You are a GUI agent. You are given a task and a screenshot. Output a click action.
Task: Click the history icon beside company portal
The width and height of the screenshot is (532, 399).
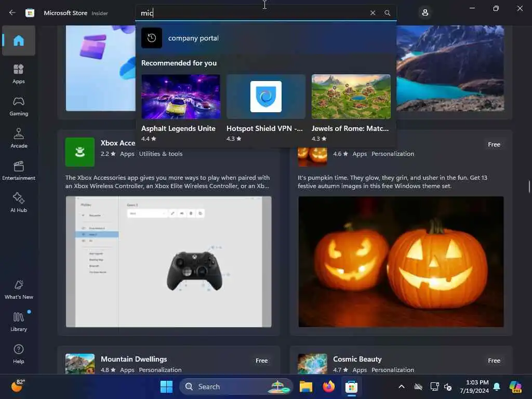(152, 38)
